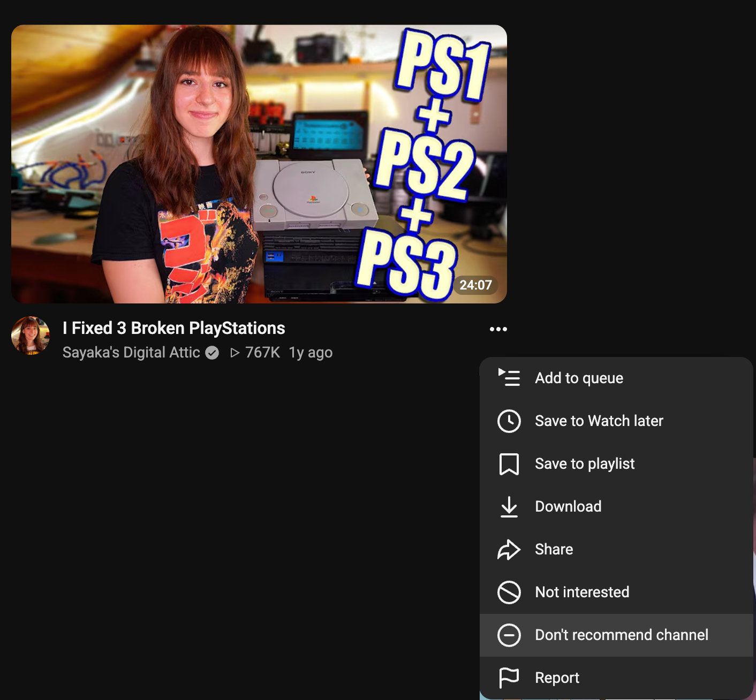The image size is (756, 700).
Task: Click the Report flag icon
Action: 509,678
